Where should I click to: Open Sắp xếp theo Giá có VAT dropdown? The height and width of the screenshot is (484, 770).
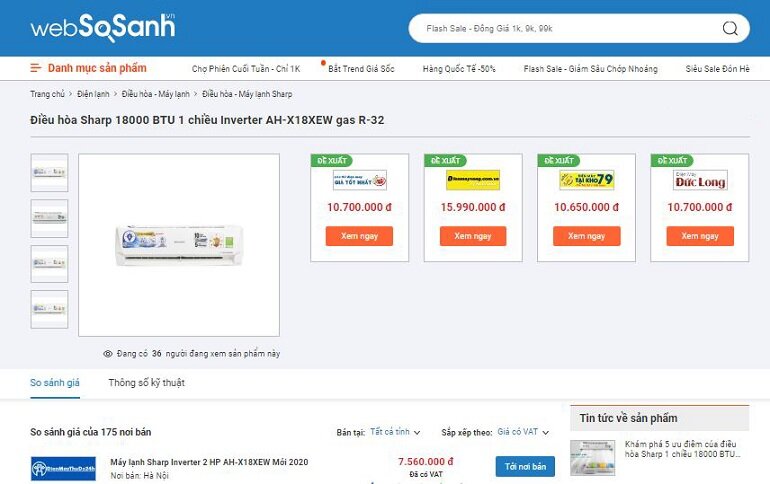point(523,432)
